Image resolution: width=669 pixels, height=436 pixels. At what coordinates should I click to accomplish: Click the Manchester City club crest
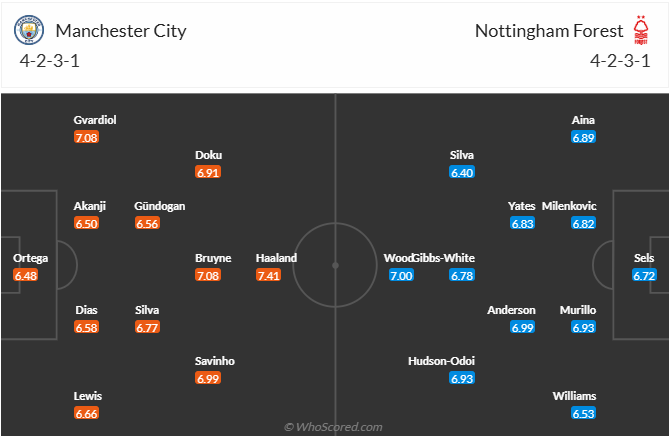(28, 30)
